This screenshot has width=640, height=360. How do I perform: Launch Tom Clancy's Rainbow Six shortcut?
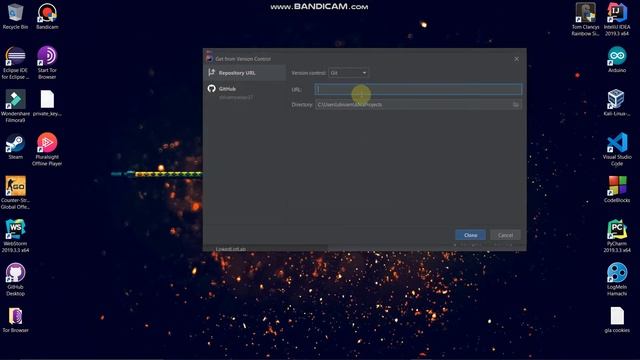(x=585, y=19)
